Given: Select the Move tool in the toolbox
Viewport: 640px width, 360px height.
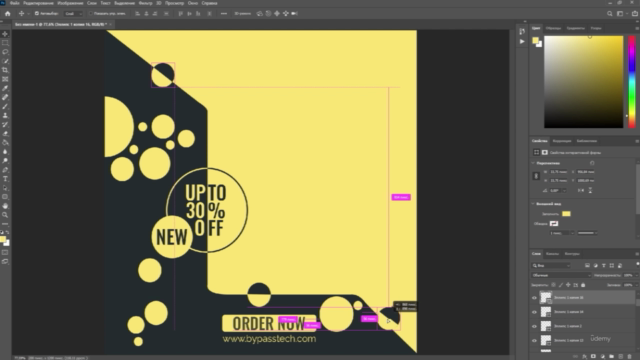Looking at the screenshot, I should (5, 34).
